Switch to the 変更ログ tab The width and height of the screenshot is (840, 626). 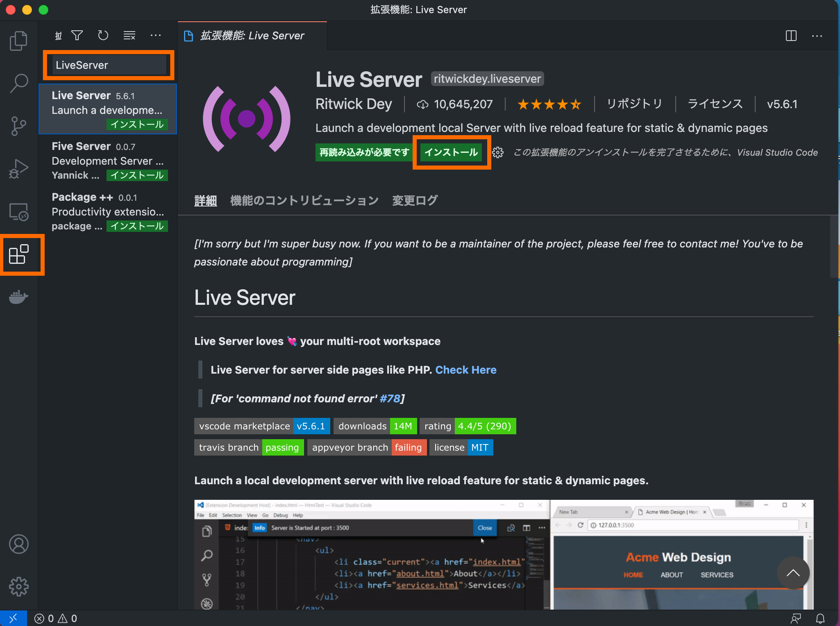click(x=414, y=200)
